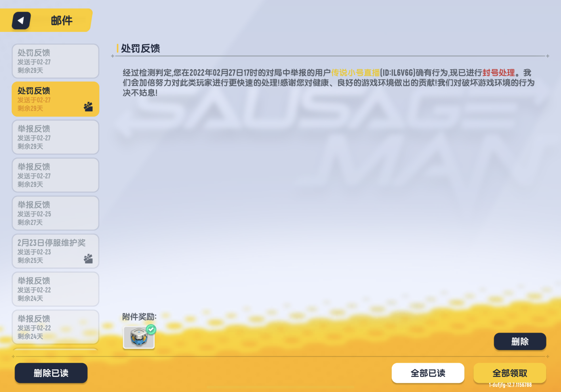Click the 全部领取 button
The width and height of the screenshot is (561, 392).
click(510, 373)
